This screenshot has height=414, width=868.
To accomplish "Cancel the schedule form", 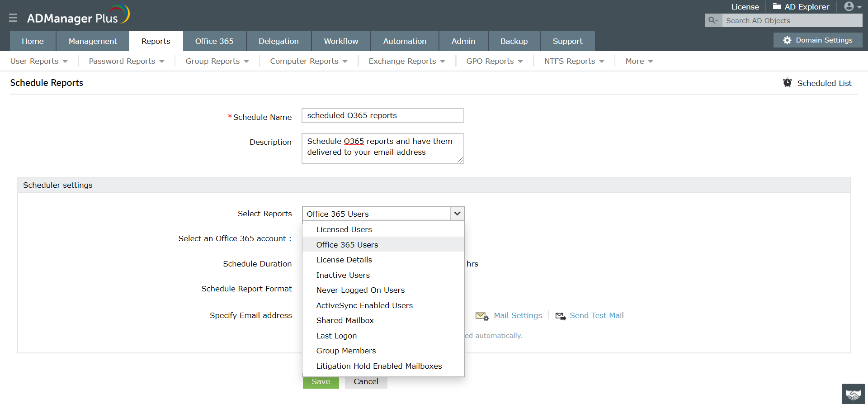I will pos(366,382).
